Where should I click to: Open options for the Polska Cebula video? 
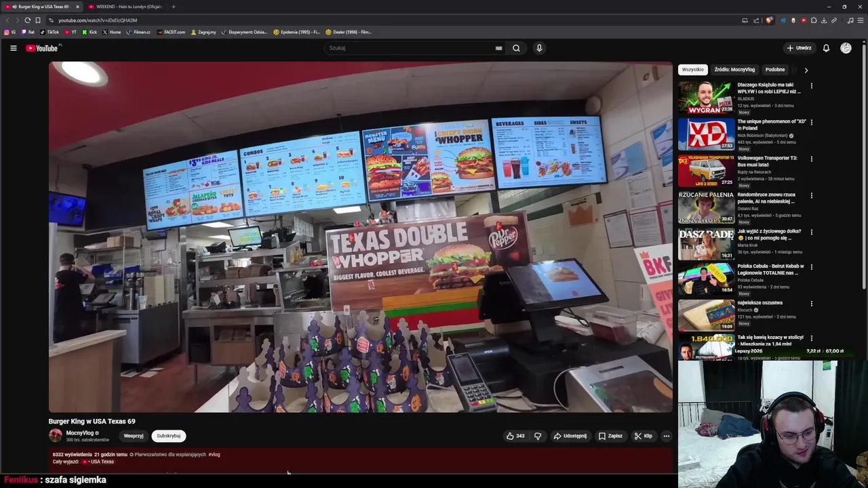pyautogui.click(x=811, y=268)
